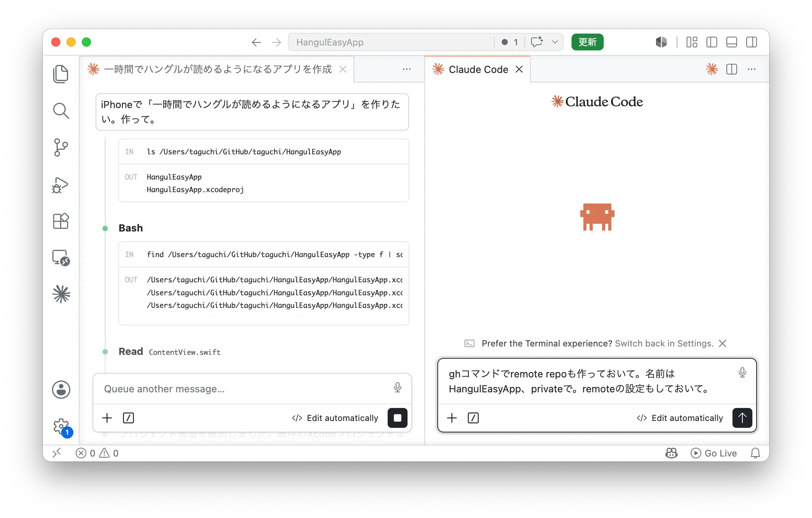The height and width of the screenshot is (518, 812).
Task: Start voice input in left chat box
Action: (398, 387)
